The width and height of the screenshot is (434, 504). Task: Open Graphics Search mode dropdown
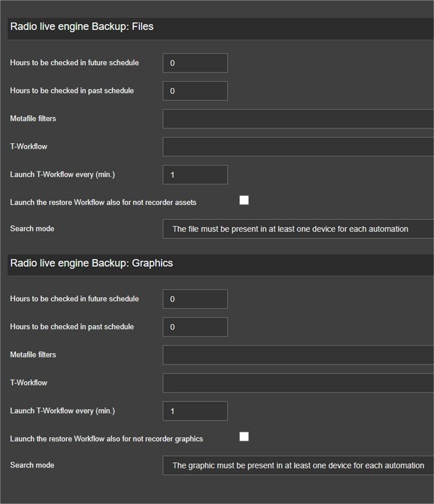[x=298, y=465]
